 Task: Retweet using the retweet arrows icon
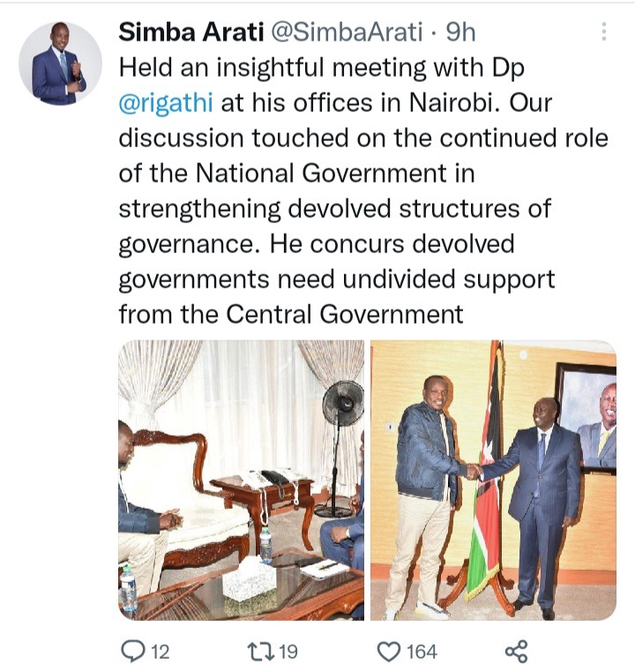[x=261, y=651]
